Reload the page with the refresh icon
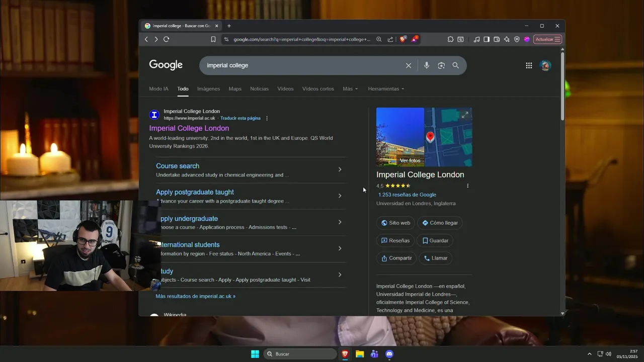 [x=167, y=39]
